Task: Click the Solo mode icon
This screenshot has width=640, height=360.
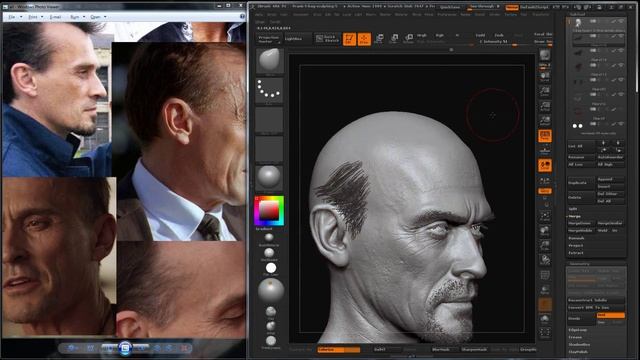Action: [x=544, y=319]
